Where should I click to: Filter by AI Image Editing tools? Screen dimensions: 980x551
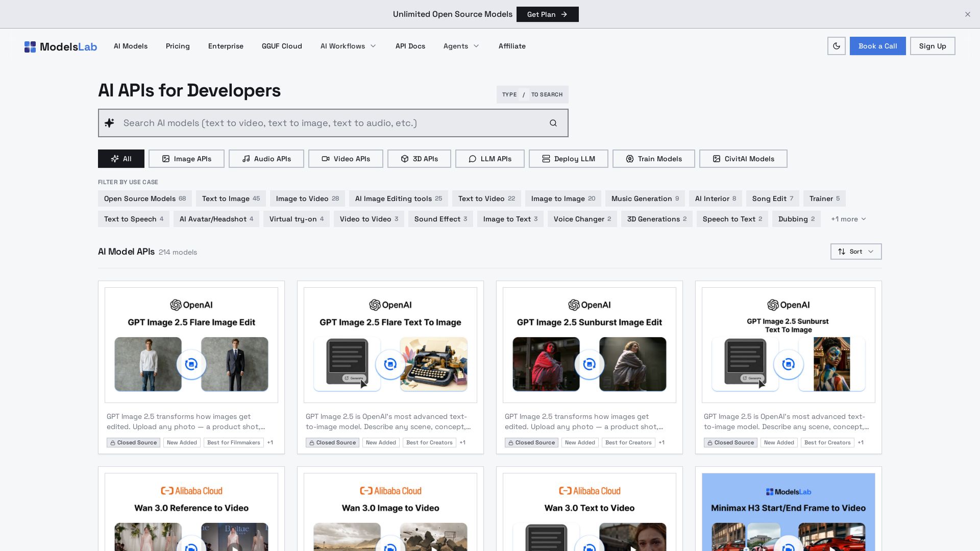pyautogui.click(x=399, y=198)
